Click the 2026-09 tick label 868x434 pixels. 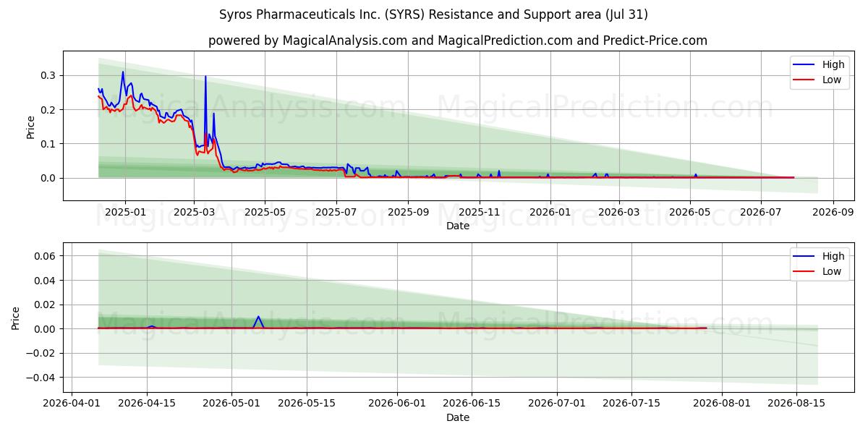click(x=833, y=212)
